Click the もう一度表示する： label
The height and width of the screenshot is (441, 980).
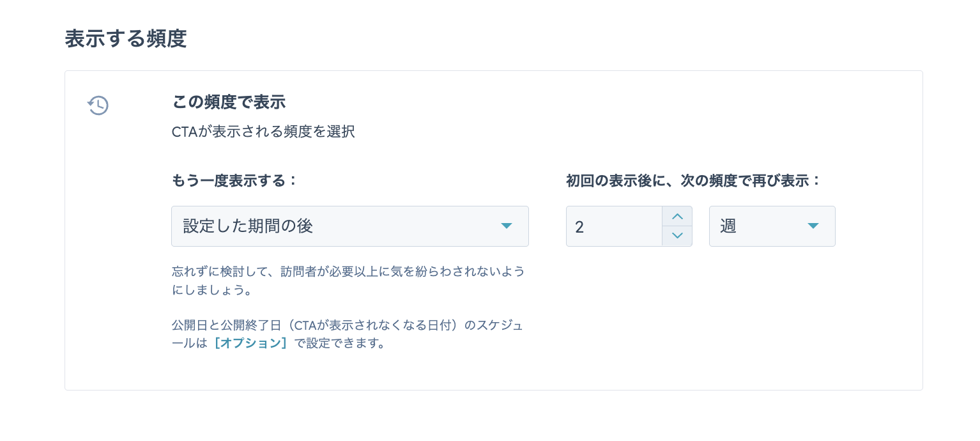pyautogui.click(x=235, y=181)
